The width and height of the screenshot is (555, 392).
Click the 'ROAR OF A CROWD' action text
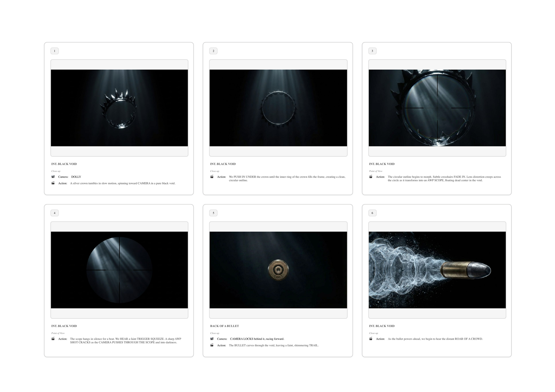(435, 339)
